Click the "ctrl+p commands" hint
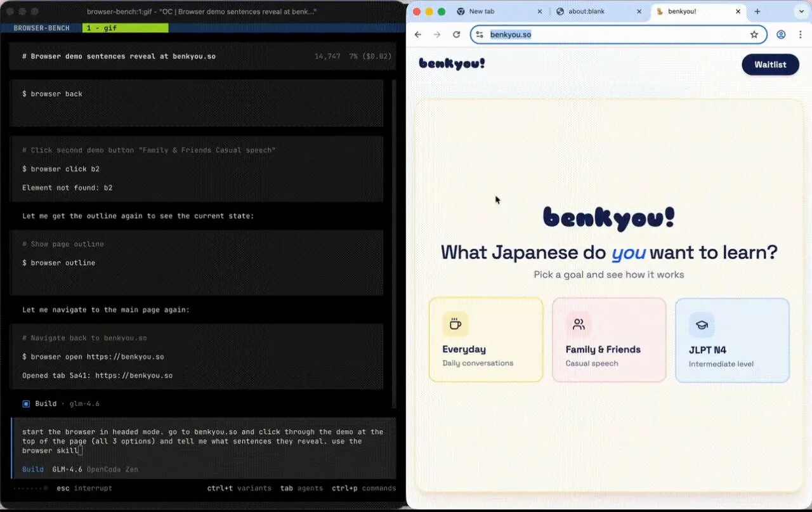812x512 pixels. 363,489
